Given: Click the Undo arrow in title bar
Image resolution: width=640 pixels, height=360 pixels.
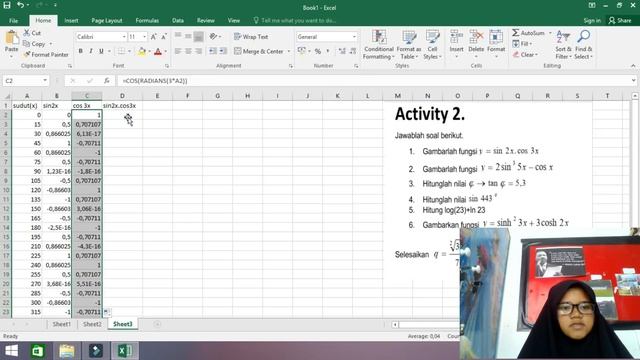Looking at the screenshot, I should tap(20, 5).
